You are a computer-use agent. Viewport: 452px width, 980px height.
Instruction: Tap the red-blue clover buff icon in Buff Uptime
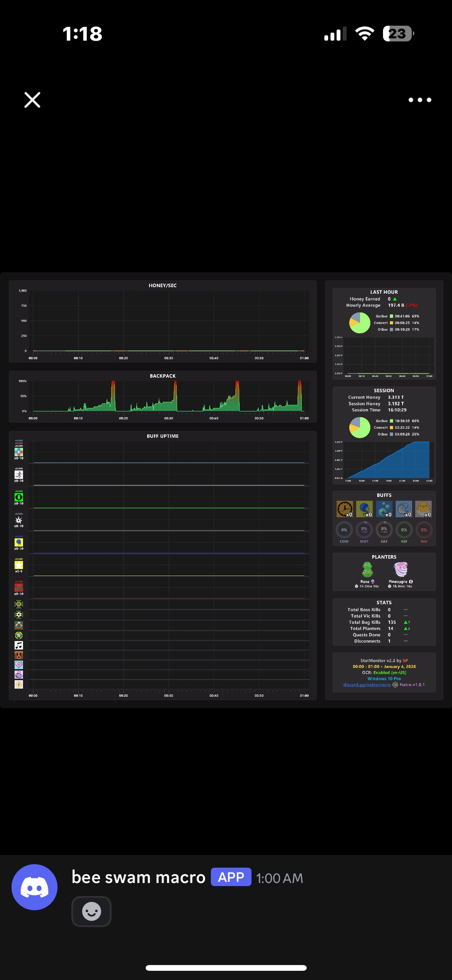click(19, 452)
